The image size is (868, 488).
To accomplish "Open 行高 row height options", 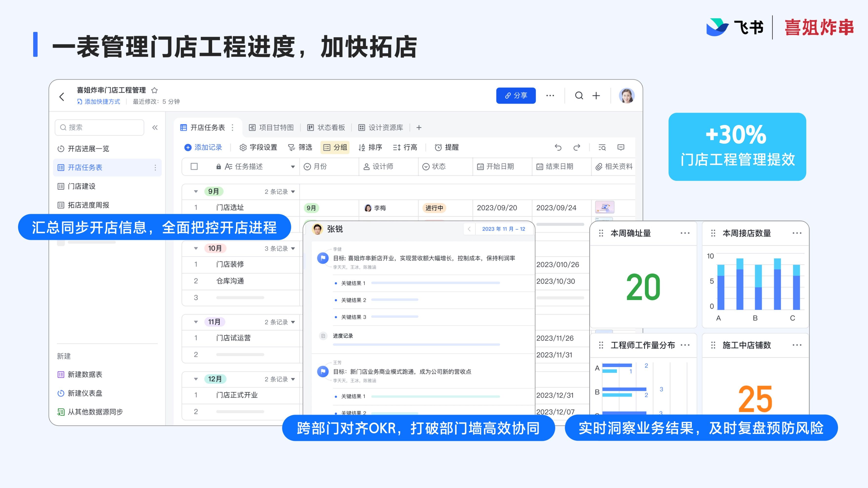I will click(405, 147).
